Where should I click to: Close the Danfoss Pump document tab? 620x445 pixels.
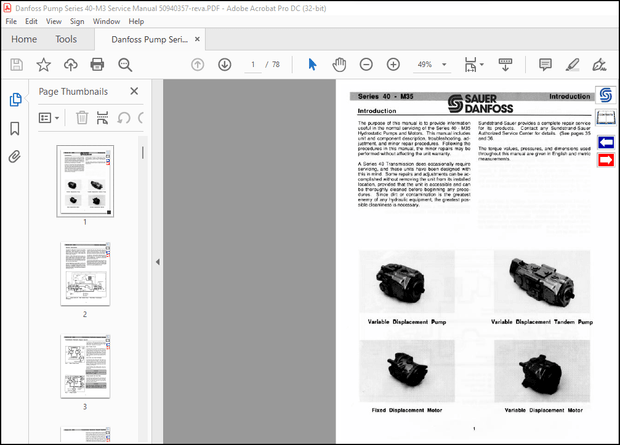(x=197, y=39)
